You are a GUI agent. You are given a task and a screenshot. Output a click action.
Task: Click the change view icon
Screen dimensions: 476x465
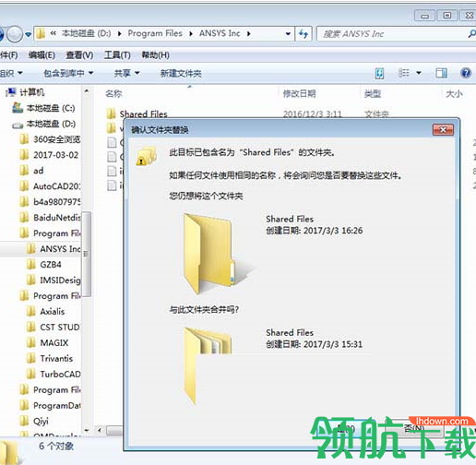tap(404, 73)
